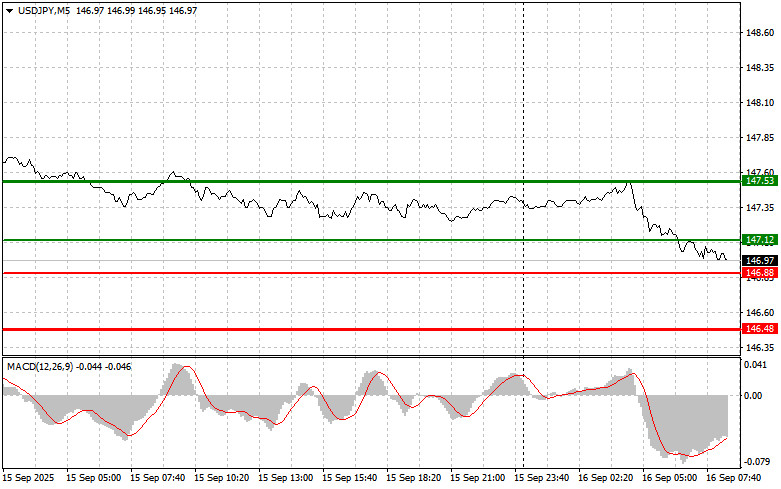Click the 16 Sep 07:40 time axis label
Screen dimensions: 781x489
[x=736, y=478]
